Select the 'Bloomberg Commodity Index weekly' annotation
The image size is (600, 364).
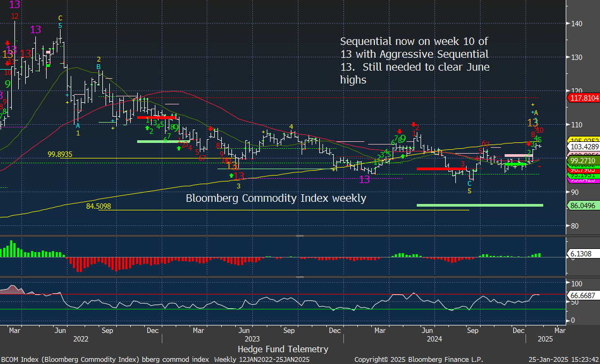(276, 198)
